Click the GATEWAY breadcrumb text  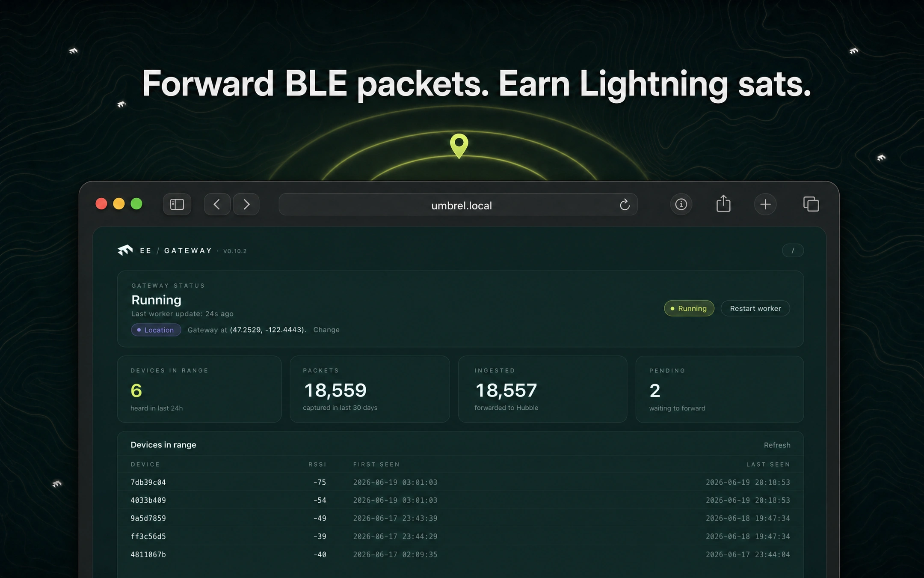(188, 250)
